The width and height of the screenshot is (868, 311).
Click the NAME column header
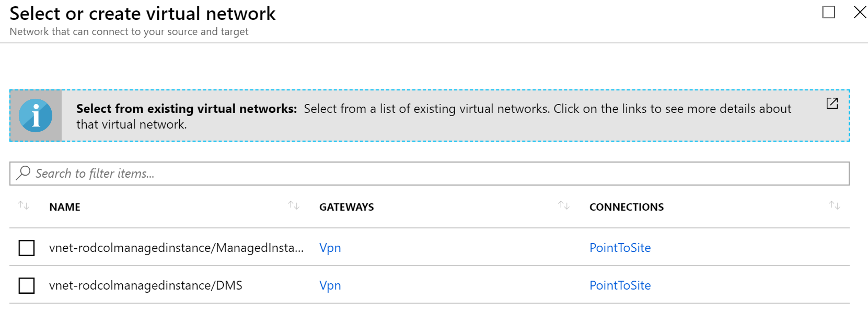click(65, 207)
